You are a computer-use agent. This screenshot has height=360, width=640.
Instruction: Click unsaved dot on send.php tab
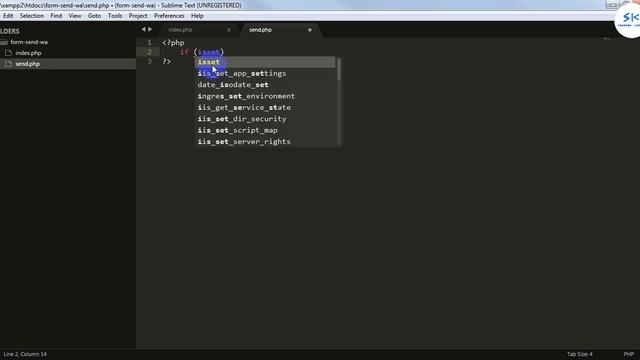[x=310, y=30]
